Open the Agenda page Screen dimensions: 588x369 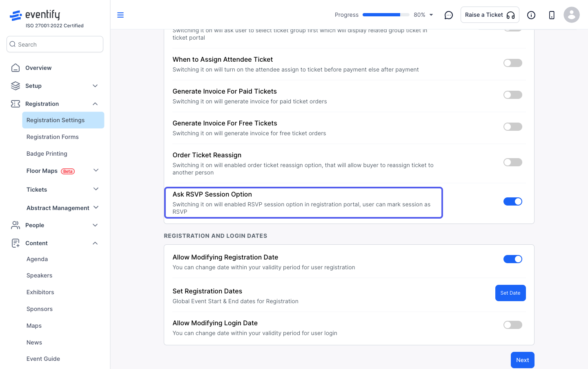(x=37, y=259)
